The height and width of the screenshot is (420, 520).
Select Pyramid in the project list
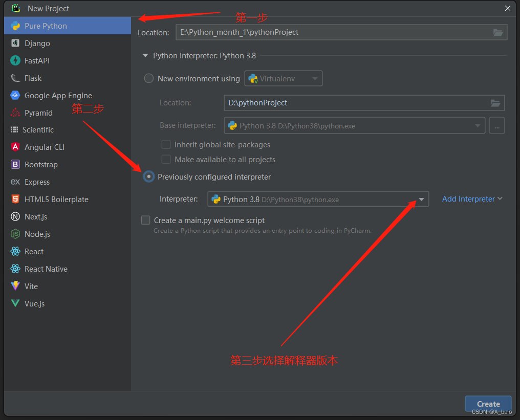(68, 113)
